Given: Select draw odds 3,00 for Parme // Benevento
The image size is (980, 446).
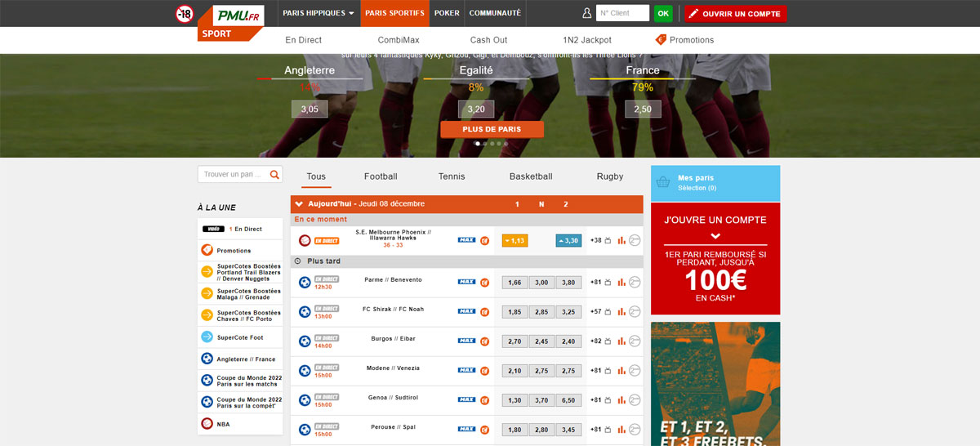Looking at the screenshot, I should point(541,282).
